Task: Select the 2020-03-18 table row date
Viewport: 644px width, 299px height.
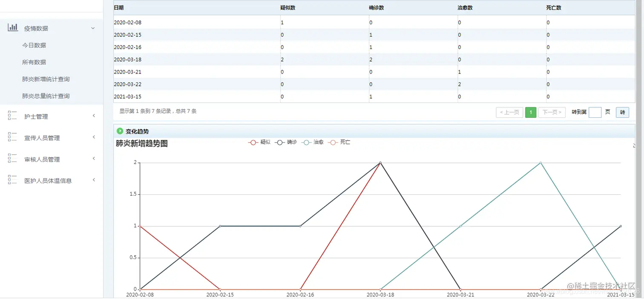Action: tap(127, 60)
